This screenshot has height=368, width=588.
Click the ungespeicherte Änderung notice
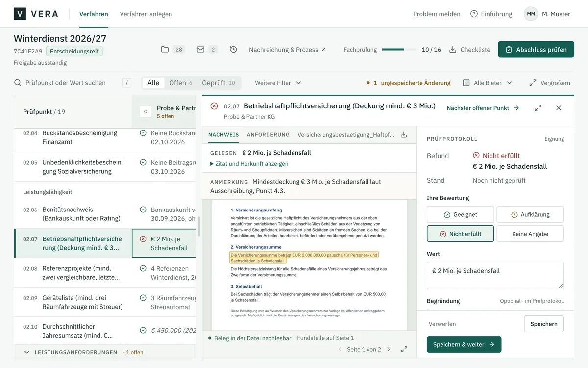coord(408,83)
